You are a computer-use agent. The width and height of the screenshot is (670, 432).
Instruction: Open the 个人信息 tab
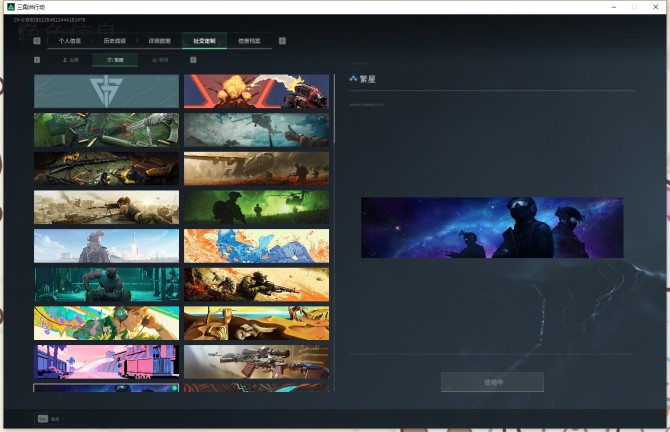pyautogui.click(x=70, y=41)
